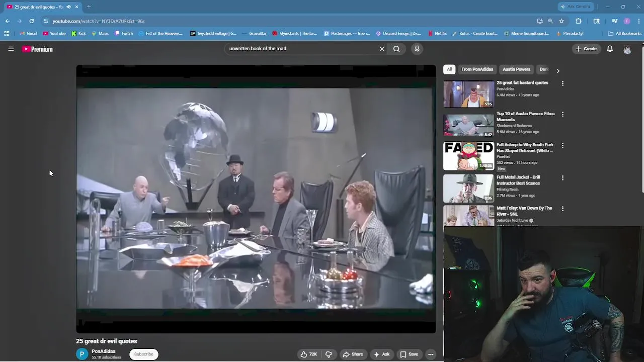The image size is (644, 362).
Task: Open the All Bookmarks folder
Action: [624, 34]
